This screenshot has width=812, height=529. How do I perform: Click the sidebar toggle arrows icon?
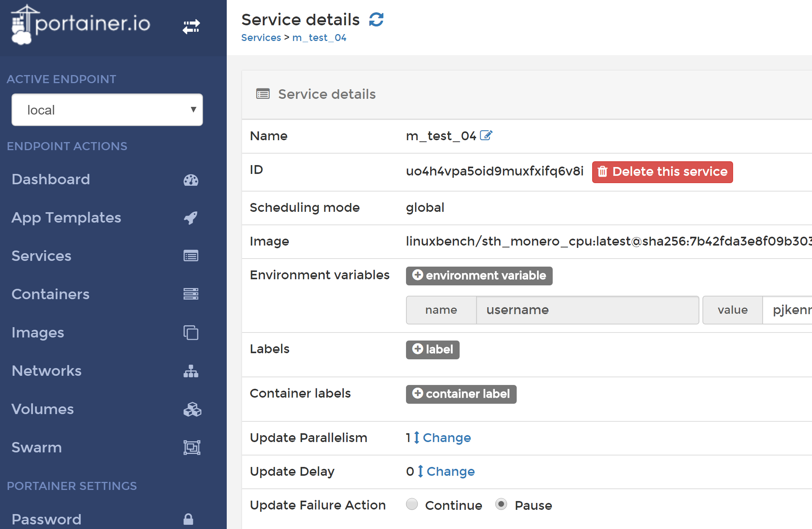pos(191,26)
